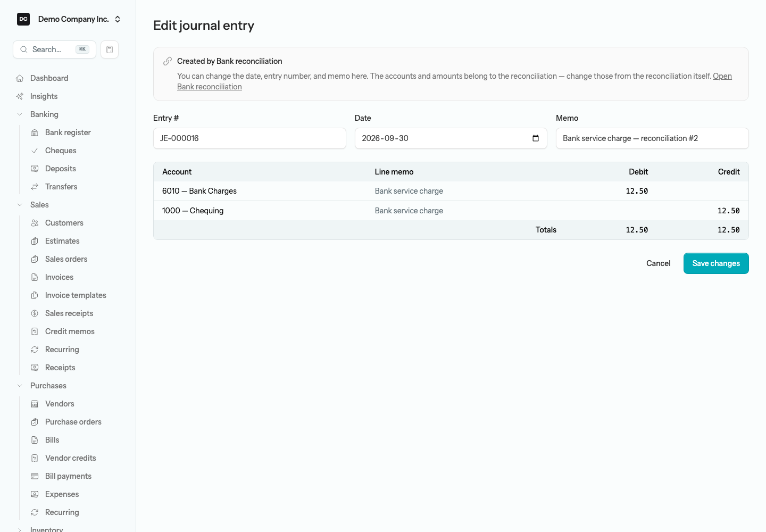Click the 1000 — Chequing account cell
This screenshot has height=532, width=766.
pyautogui.click(x=193, y=211)
